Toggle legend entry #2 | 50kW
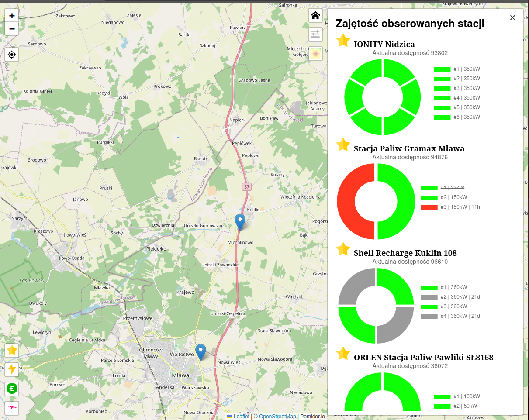Screen dimensions: 529x420 456,406
